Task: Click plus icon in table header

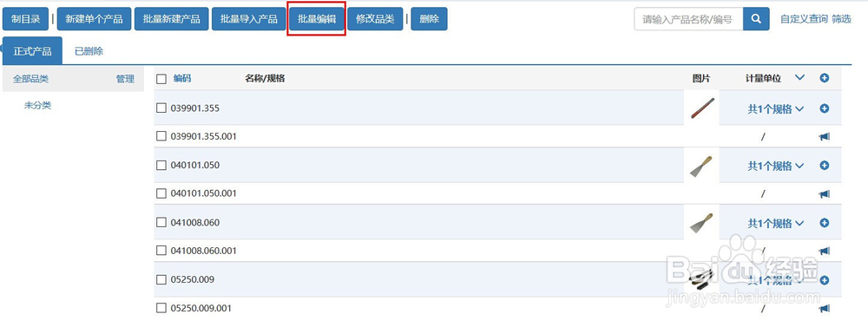Action: [x=825, y=79]
